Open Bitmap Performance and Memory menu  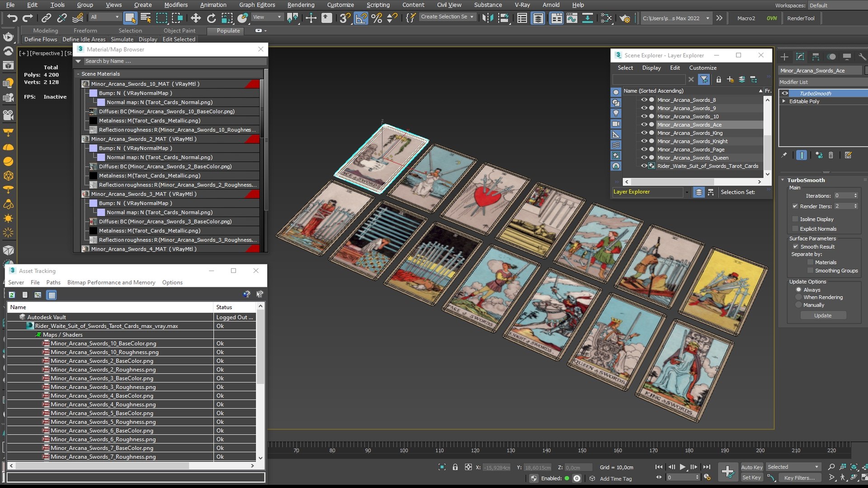(x=111, y=282)
